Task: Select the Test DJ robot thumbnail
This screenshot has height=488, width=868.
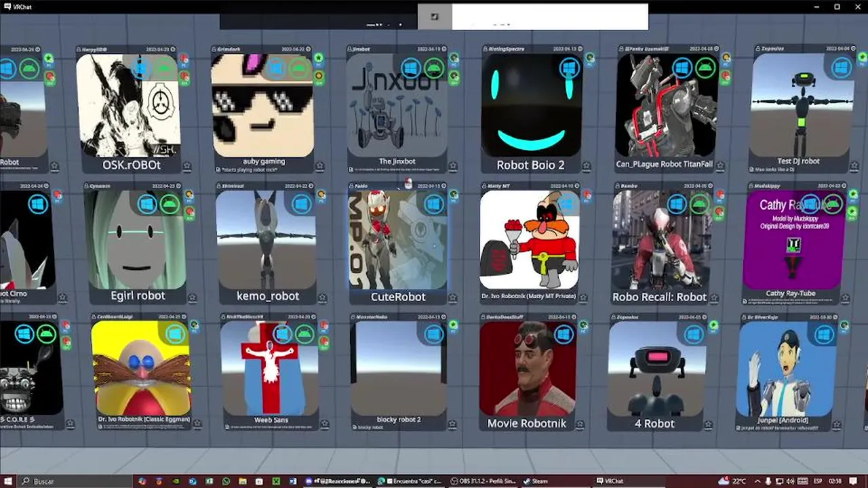Action: tap(802, 106)
